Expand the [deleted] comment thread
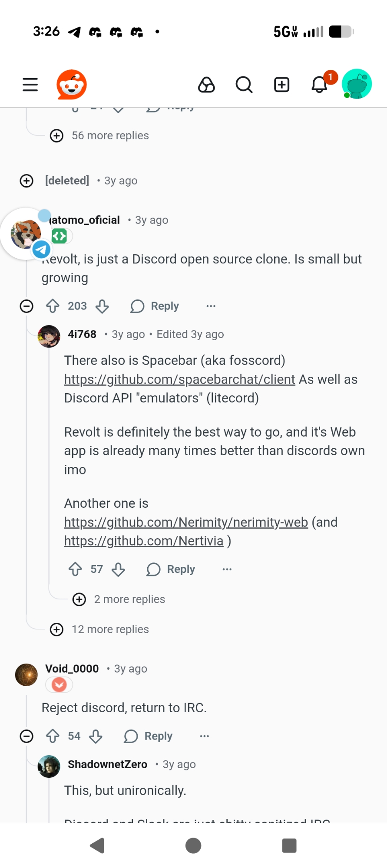 pyautogui.click(x=26, y=181)
